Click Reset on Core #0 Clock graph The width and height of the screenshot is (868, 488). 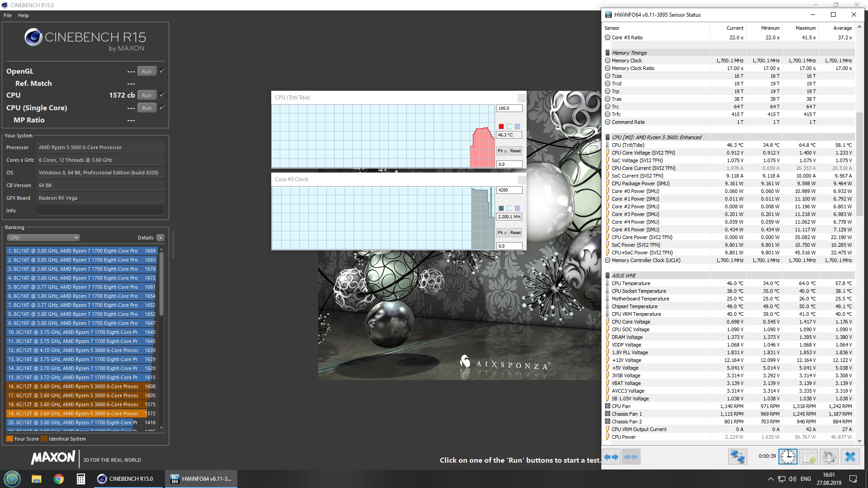pyautogui.click(x=515, y=233)
